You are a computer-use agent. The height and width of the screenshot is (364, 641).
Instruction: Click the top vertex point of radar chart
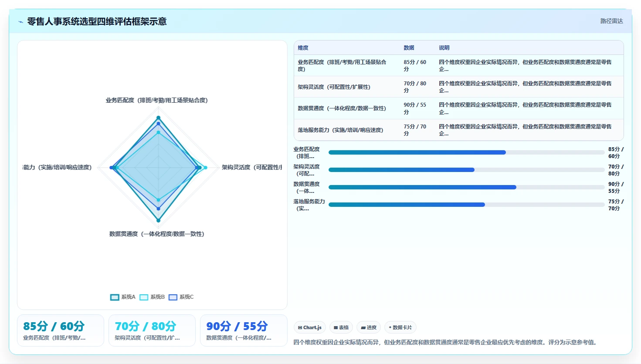tap(158, 118)
